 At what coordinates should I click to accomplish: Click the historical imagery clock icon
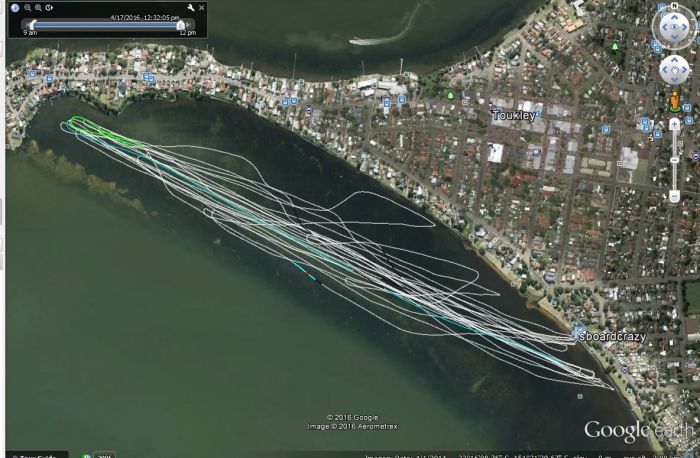click(15, 8)
